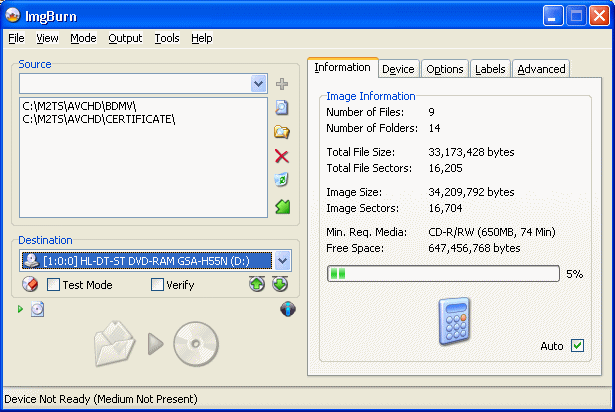The image size is (615, 412).
Task: Click the 16,704 image sectors value
Action: click(446, 208)
